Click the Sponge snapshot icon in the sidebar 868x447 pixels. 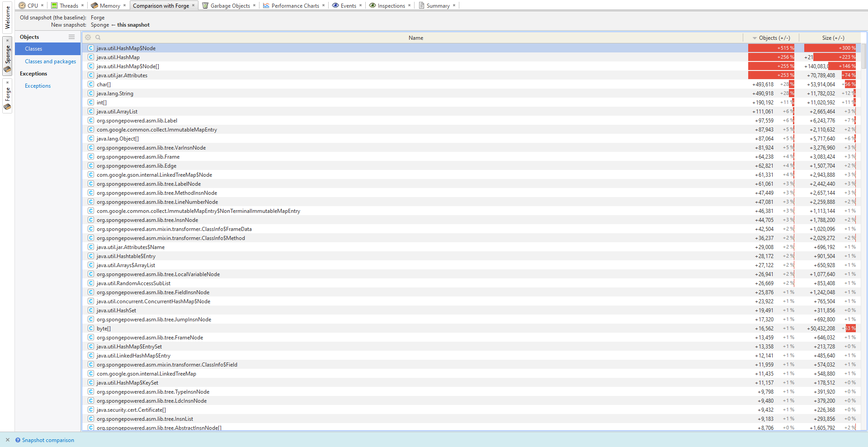(7, 70)
